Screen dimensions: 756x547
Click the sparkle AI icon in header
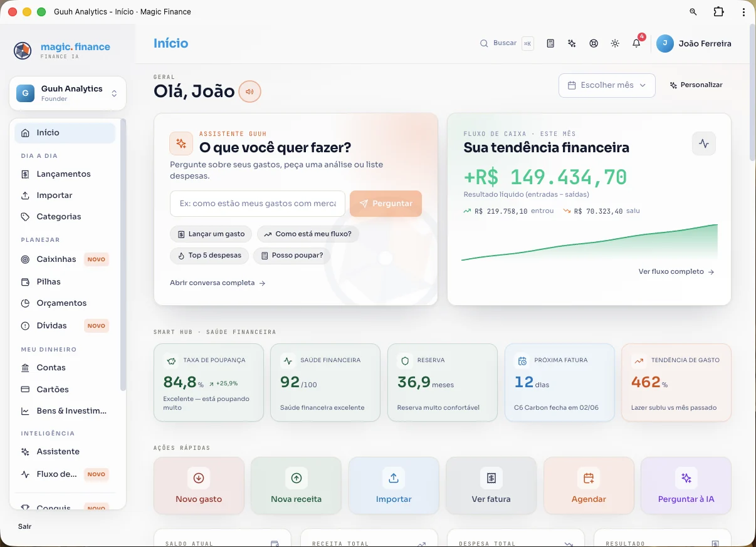[572, 43]
